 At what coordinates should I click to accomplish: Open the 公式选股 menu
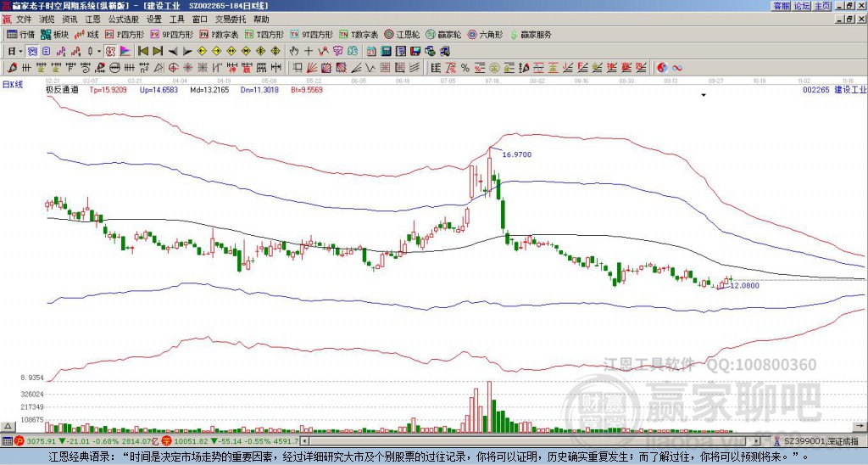[x=124, y=20]
